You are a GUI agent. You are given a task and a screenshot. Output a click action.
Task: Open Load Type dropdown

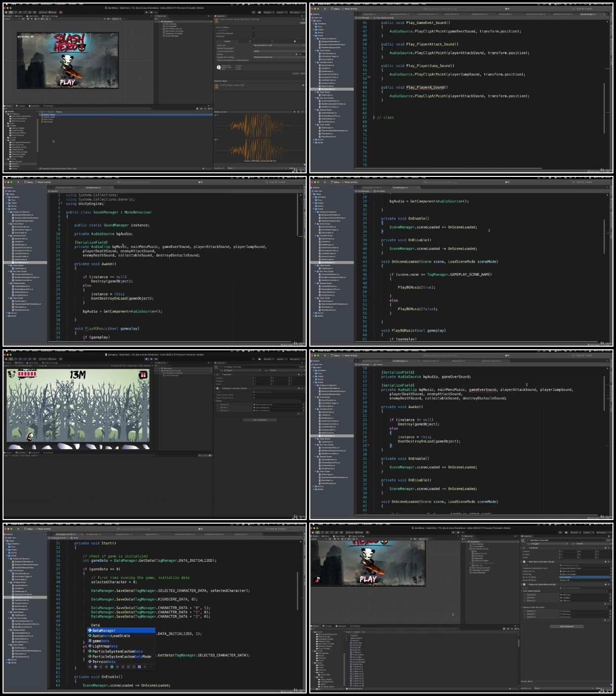279,45
